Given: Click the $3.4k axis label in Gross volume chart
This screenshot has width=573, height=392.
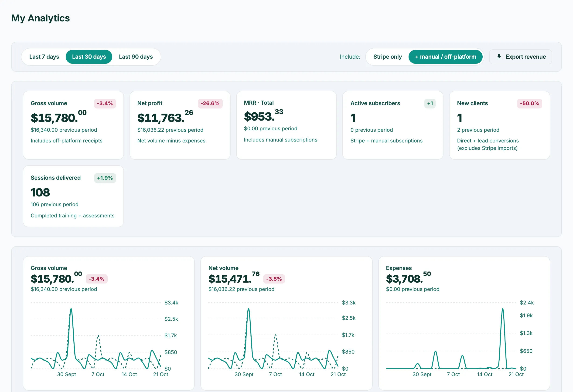Looking at the screenshot, I should click(x=171, y=303).
